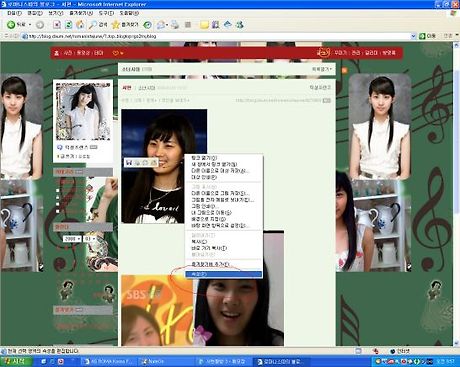This screenshot has width=460, height=367.
Task: Click the Refresh page icon
Action: click(x=69, y=25)
